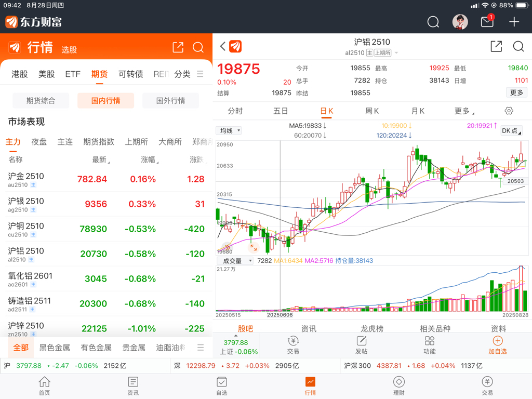Open the 均线 indicator dropdown
532x399 pixels.
pos(229,130)
